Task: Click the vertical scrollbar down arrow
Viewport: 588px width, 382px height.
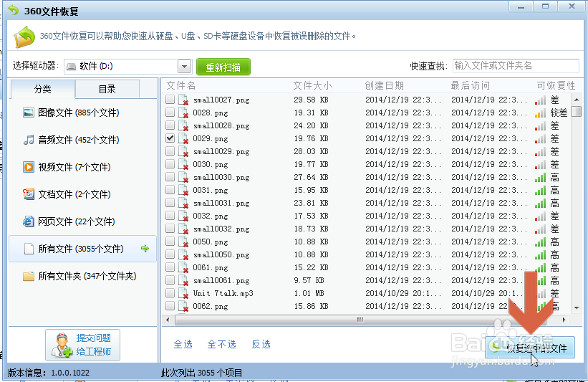Action: [577, 308]
